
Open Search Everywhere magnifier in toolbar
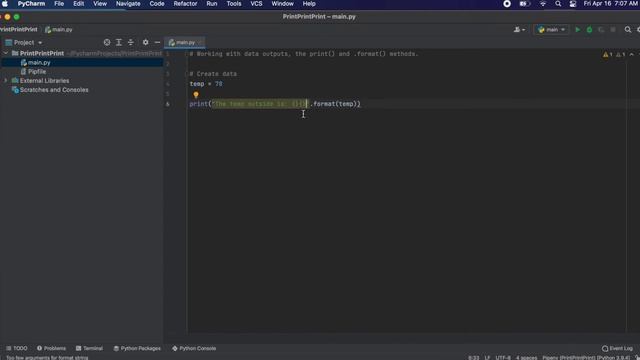pyautogui.click(x=628, y=30)
